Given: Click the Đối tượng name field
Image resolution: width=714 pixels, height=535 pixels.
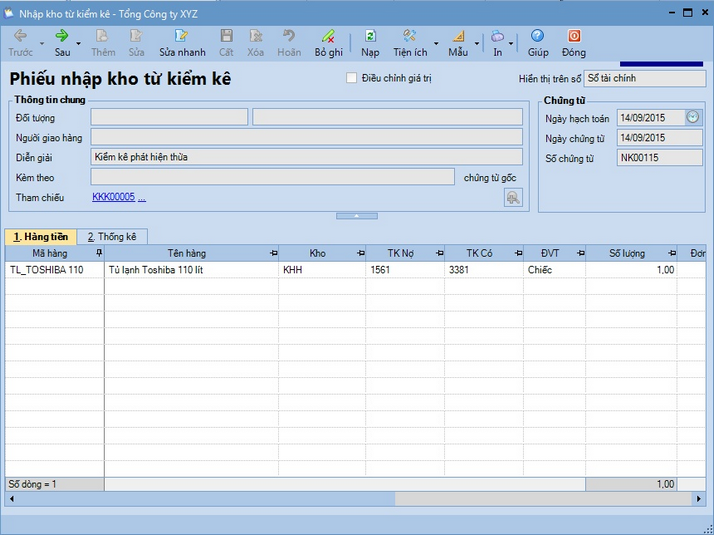Looking at the screenshot, I should [388, 117].
